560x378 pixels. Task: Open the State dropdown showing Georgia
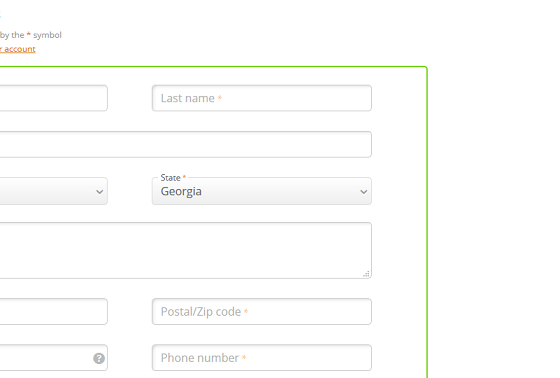(x=262, y=191)
